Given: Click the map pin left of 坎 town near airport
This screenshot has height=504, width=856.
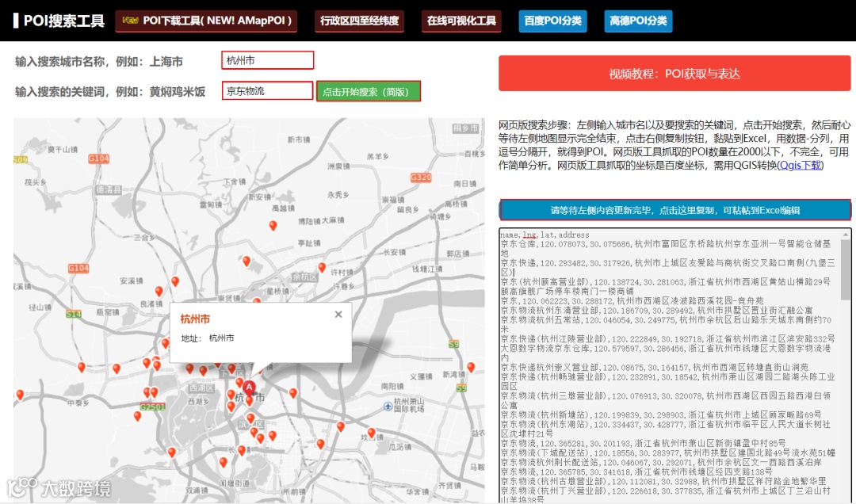Looking at the screenshot, I should (341, 426).
